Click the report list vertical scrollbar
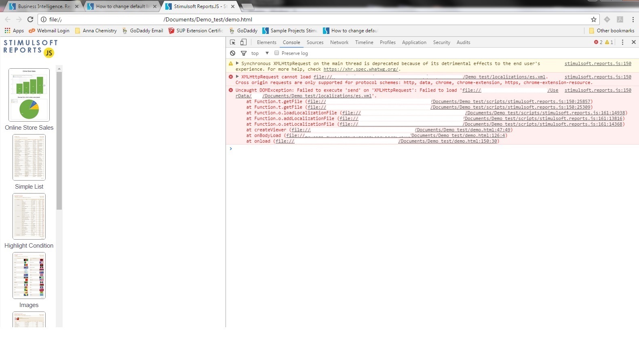Screen dimensions: 639x364 (59, 141)
